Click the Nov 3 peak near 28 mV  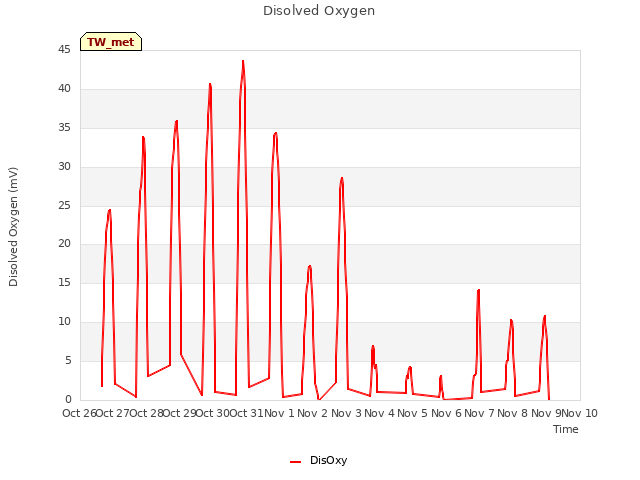point(342,178)
